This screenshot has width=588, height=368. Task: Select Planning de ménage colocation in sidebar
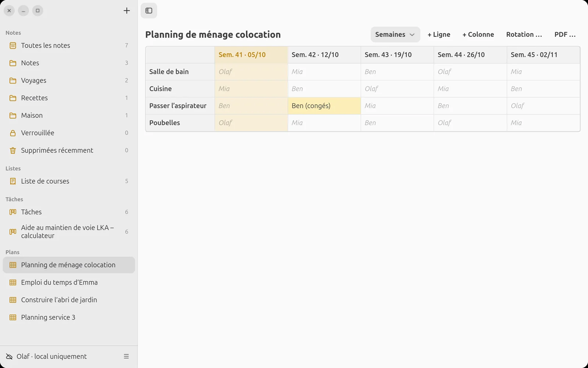coord(69,265)
